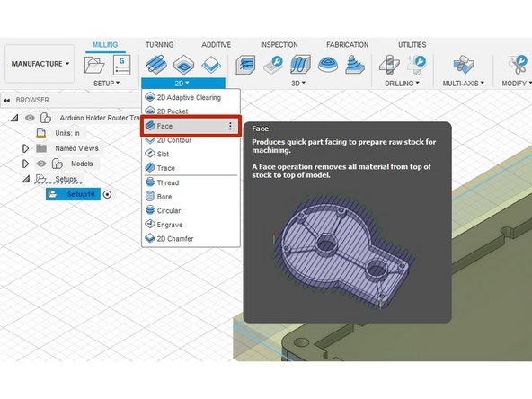Choose Bore from the 2D menu
532x399 pixels.
coord(191,197)
